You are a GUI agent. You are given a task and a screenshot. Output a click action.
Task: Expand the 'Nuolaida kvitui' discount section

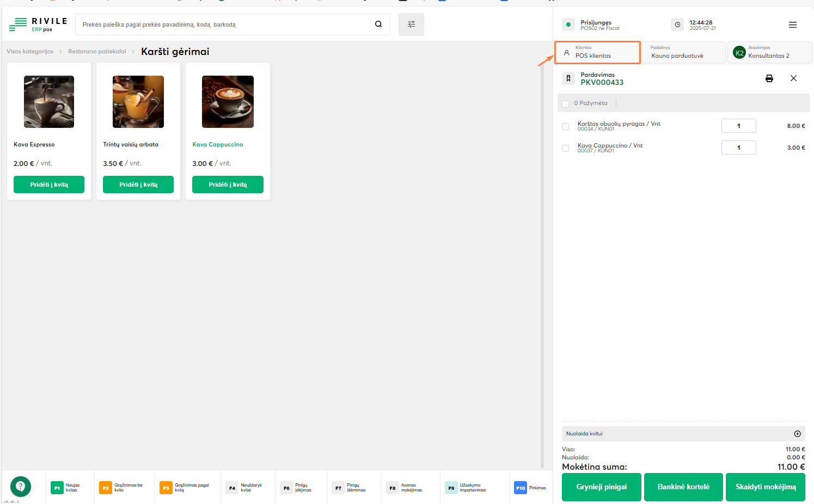[797, 434]
